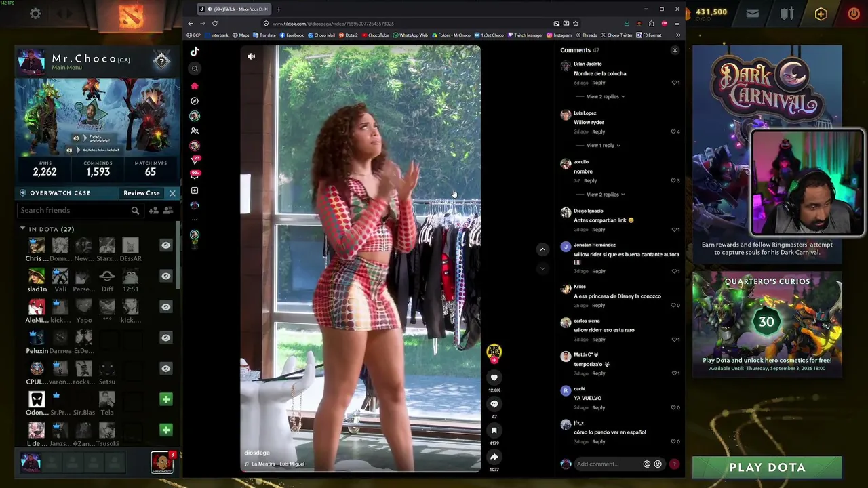This screenshot has width=868, height=488.
Task: Collapse the IN DOTA friends group
Action: (x=23, y=229)
